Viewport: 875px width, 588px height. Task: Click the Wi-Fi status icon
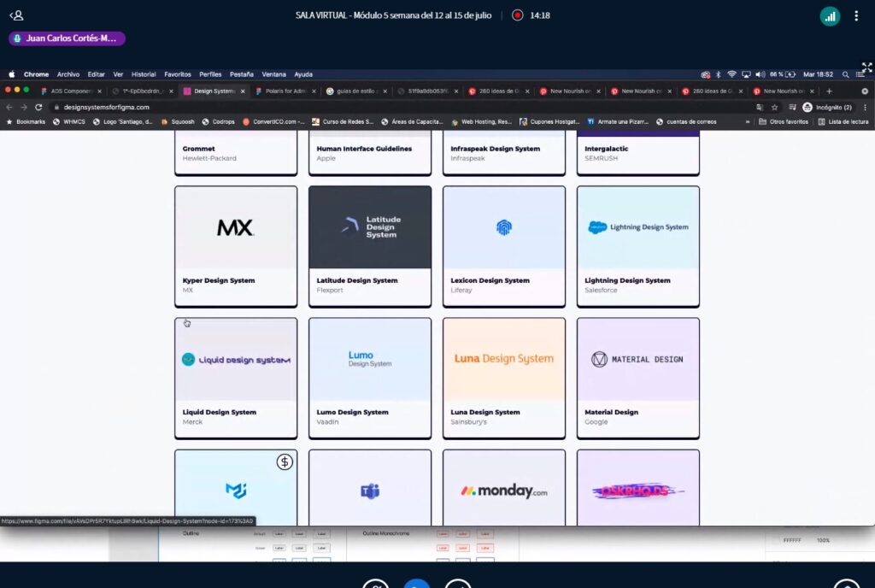[x=731, y=74]
